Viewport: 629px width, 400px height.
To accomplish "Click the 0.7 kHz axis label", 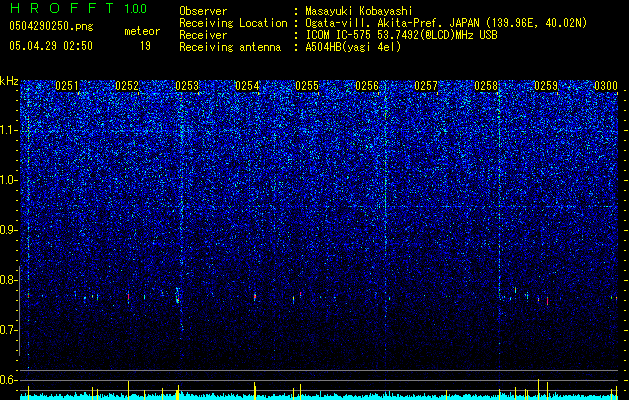I will (x=9, y=330).
